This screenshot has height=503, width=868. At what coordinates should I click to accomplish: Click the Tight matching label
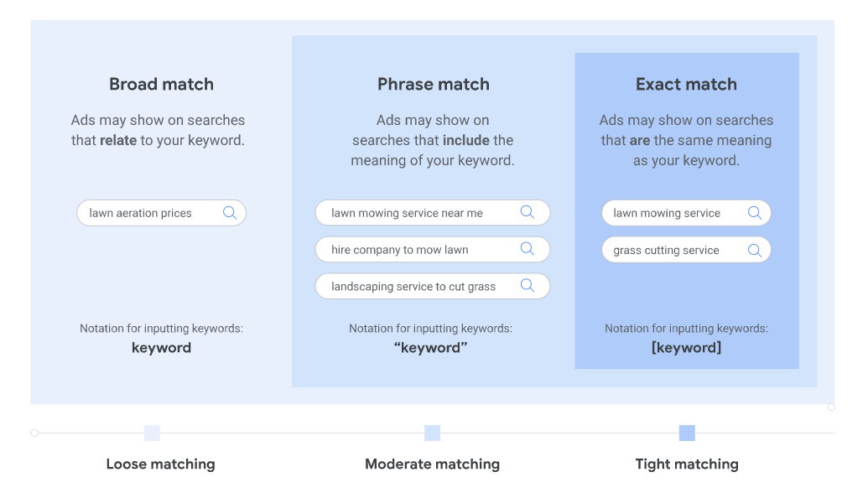point(687,464)
